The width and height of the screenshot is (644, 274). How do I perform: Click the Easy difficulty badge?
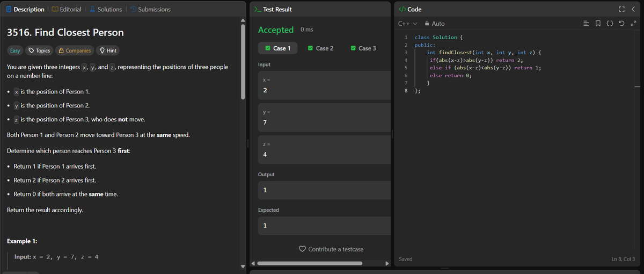click(15, 51)
